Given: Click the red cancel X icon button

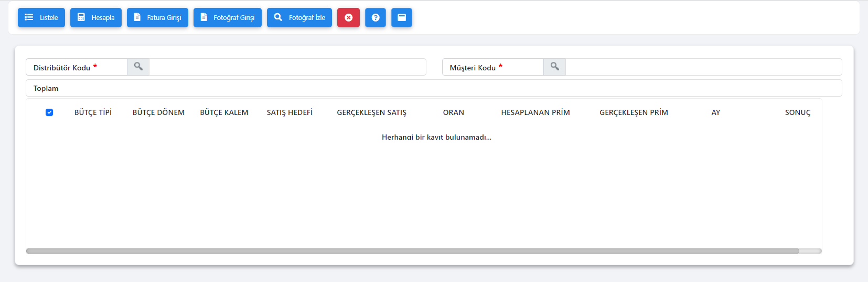Looking at the screenshot, I should pos(348,17).
